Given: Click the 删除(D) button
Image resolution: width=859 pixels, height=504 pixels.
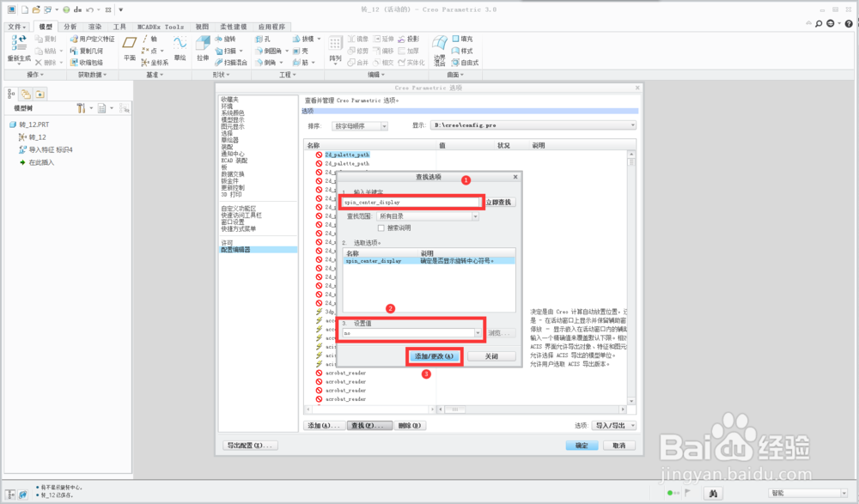Looking at the screenshot, I should pyautogui.click(x=409, y=426).
